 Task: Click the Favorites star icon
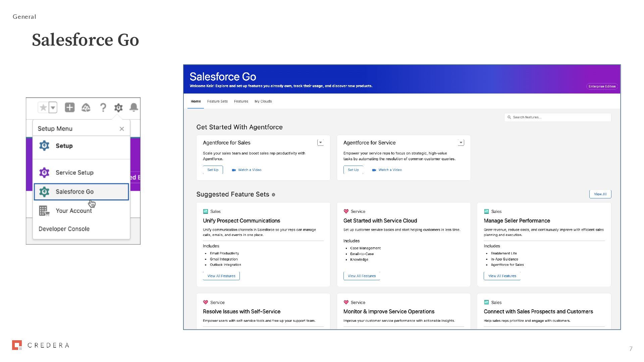pyautogui.click(x=43, y=108)
